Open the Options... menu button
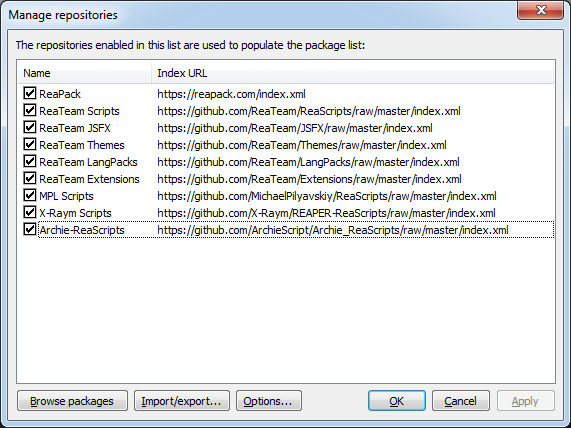 (269, 401)
